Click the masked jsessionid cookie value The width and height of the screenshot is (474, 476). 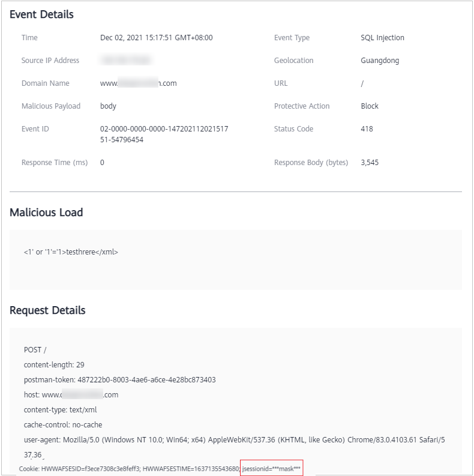[x=271, y=469]
